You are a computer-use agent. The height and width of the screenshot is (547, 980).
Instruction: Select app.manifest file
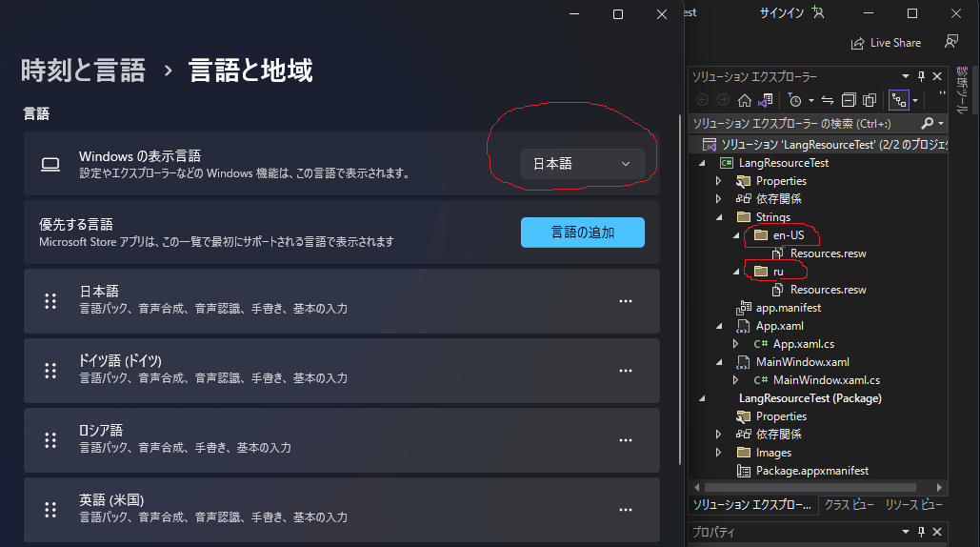click(x=789, y=308)
